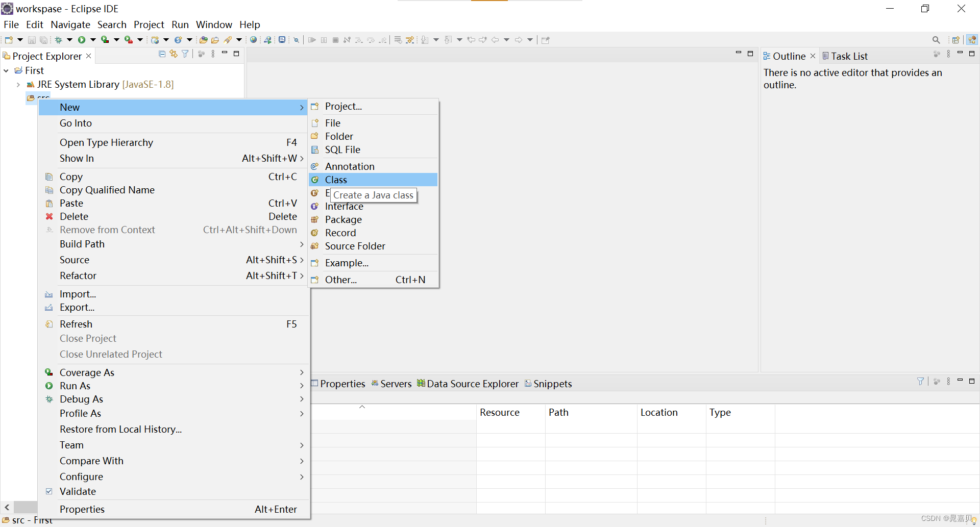The height and width of the screenshot is (527, 980).
Task: Expand the Team submenu
Action: (x=174, y=445)
